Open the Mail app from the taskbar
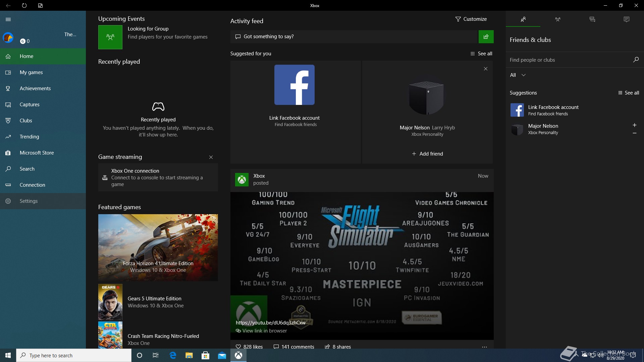This screenshot has width=644, height=362. pyautogui.click(x=222, y=355)
